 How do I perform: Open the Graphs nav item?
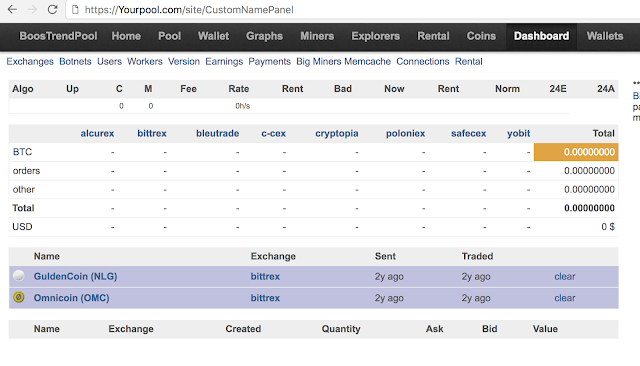point(264,36)
